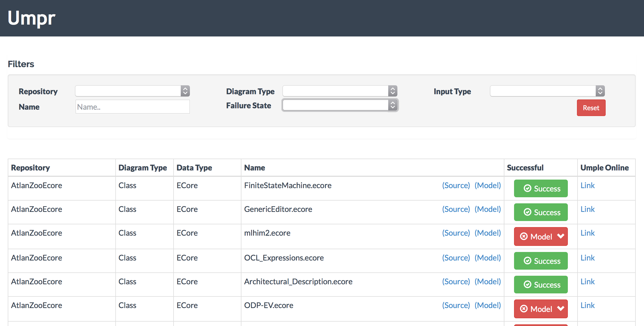Open Model link for mlhim2.ecore
Viewport: 644px width, 326px height.
point(488,233)
